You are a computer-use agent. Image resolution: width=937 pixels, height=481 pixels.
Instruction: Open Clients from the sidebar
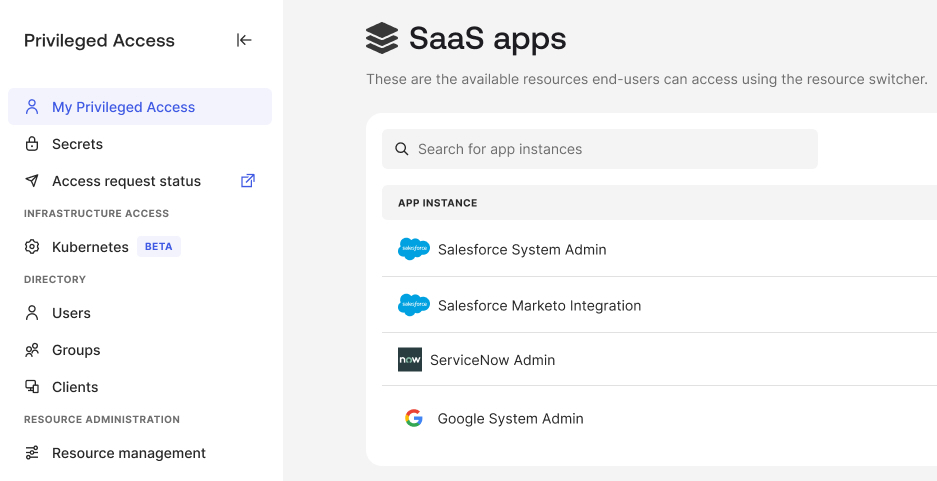point(75,387)
